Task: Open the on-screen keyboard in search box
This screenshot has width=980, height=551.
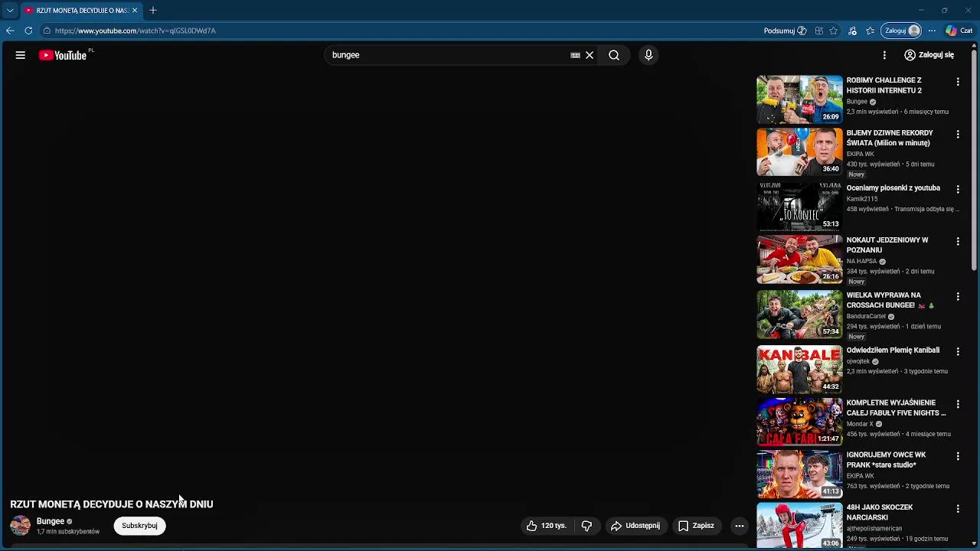Action: [575, 55]
